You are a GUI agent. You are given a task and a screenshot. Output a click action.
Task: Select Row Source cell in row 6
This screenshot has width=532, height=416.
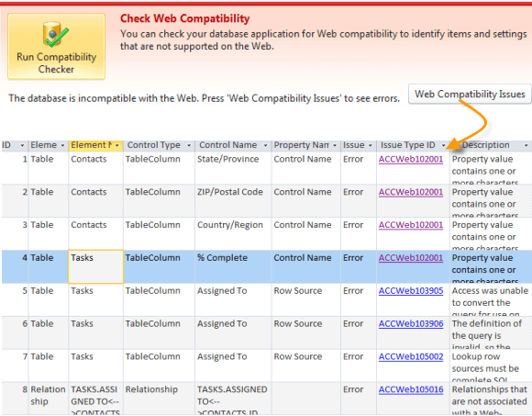(306, 332)
